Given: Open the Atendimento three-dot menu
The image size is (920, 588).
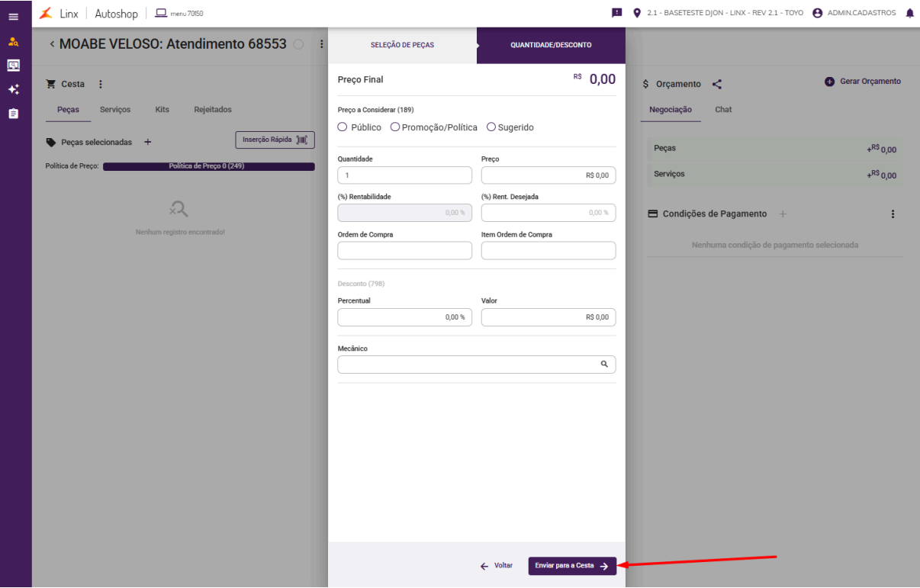Looking at the screenshot, I should click(321, 44).
